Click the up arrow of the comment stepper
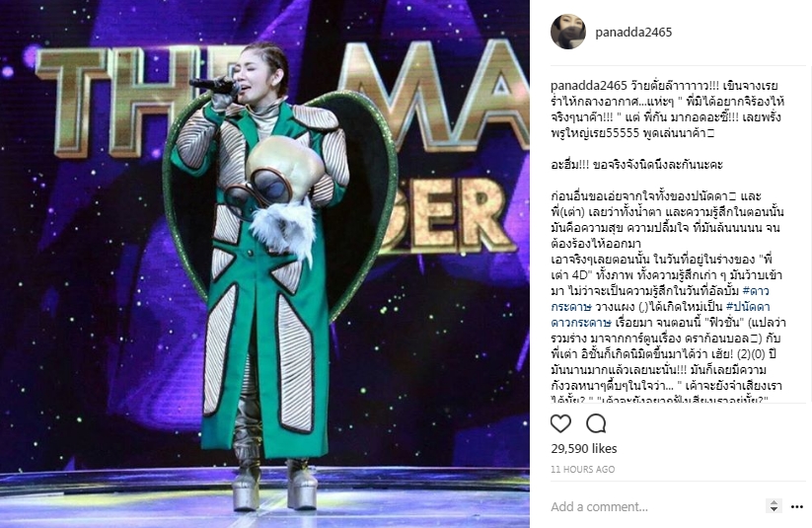This screenshot has width=812, height=528. [774, 502]
